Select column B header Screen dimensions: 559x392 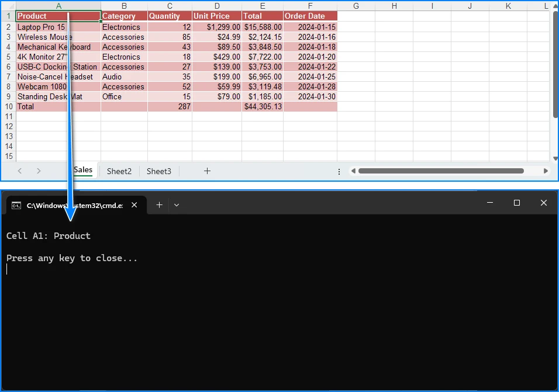point(124,6)
